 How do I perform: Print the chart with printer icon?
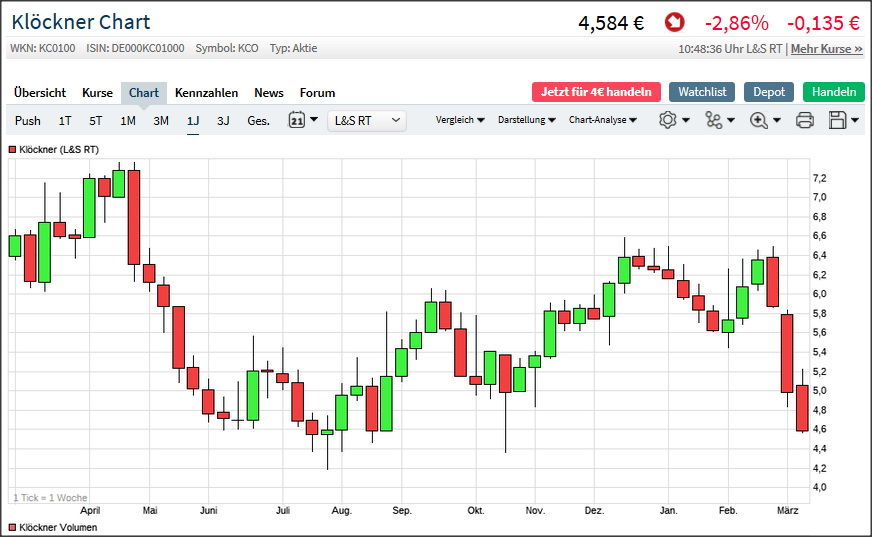[805, 120]
